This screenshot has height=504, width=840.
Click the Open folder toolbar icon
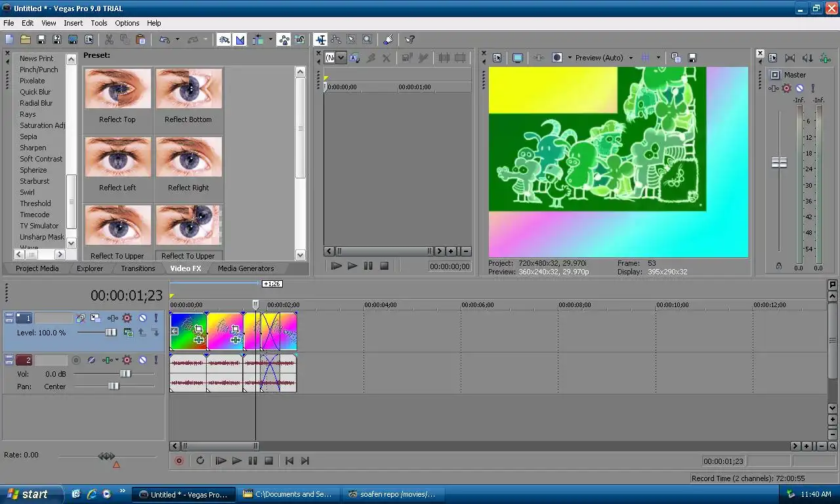(25, 39)
